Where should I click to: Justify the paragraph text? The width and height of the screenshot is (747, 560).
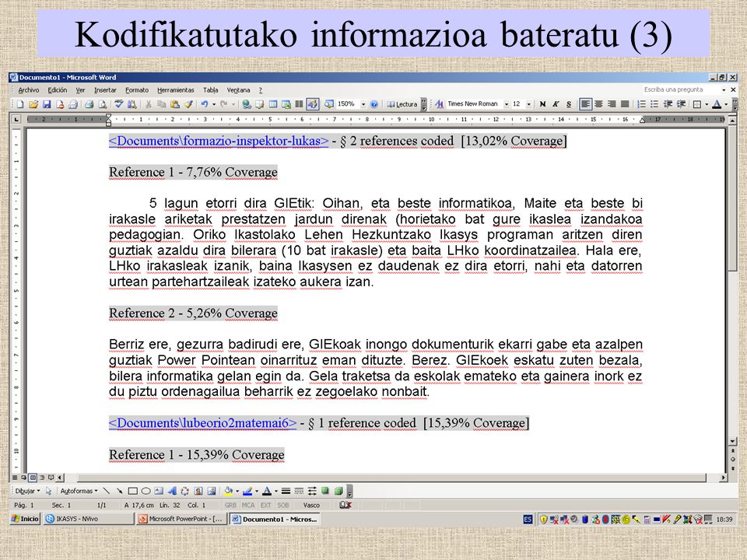[625, 104]
